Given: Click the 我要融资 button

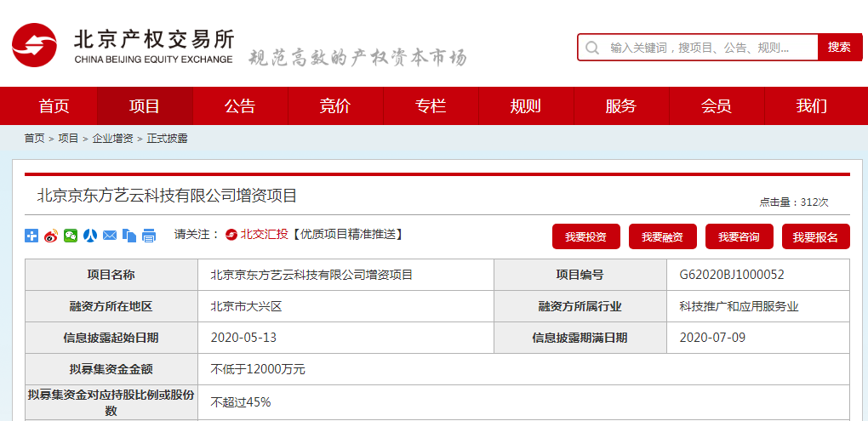Looking at the screenshot, I should pos(663,236).
